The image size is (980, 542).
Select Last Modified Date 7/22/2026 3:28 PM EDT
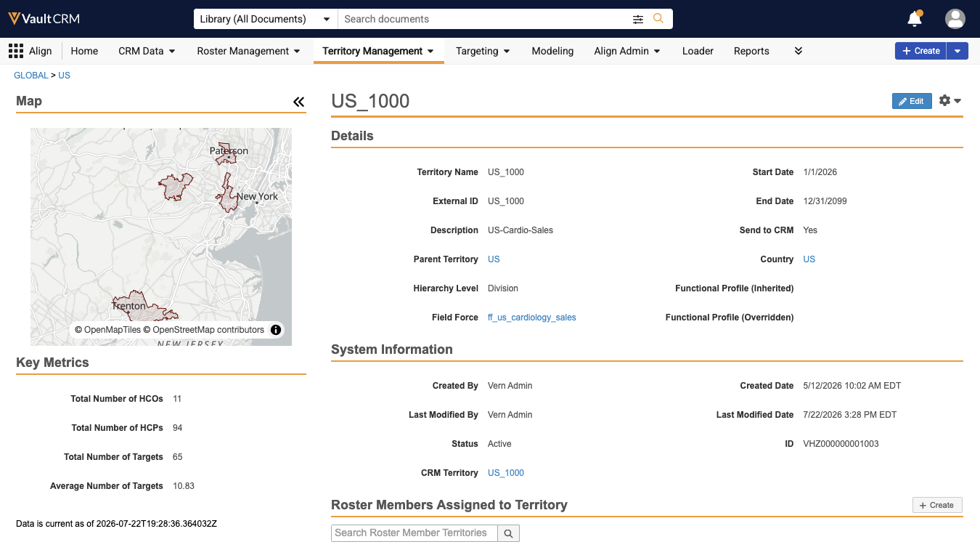850,415
